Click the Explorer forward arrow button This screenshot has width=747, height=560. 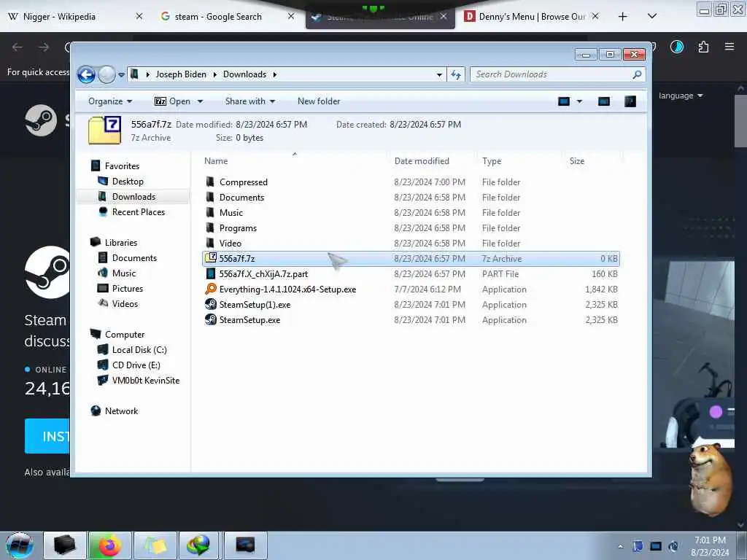coord(107,75)
